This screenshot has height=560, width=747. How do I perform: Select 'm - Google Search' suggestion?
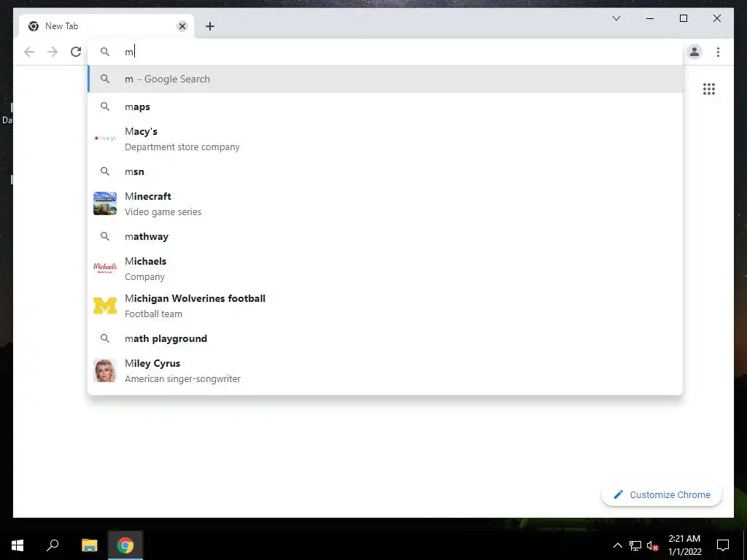click(x=385, y=79)
